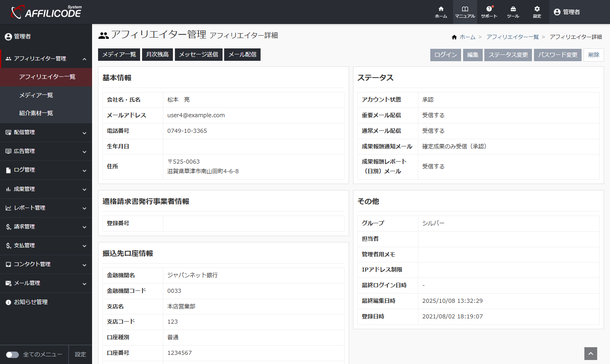Select 紹介素材一覧 in the sidebar
Screen dimensions: 610x364
(36, 113)
